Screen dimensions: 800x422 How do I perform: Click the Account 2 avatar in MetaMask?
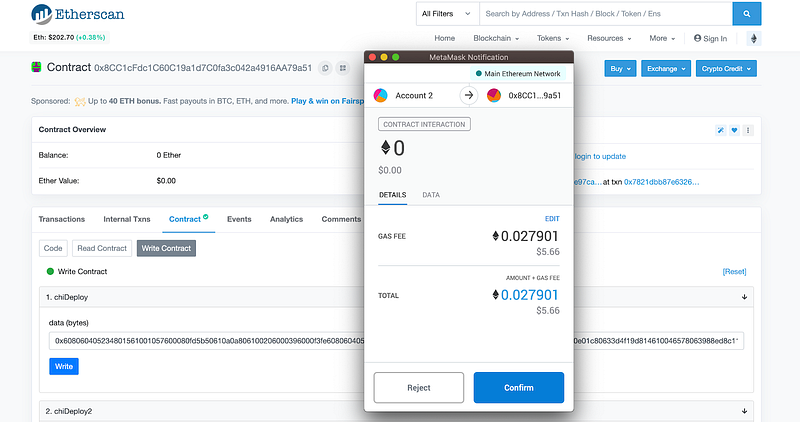coord(381,95)
